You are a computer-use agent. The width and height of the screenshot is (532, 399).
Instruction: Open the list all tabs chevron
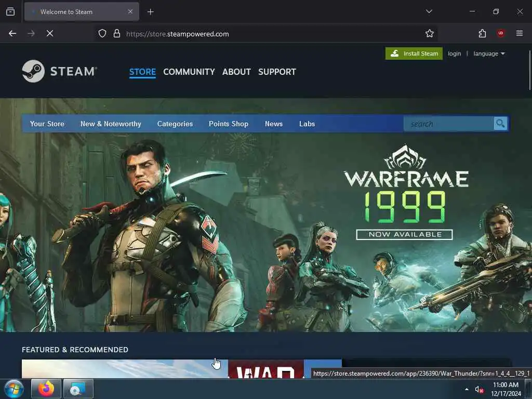[x=429, y=11]
